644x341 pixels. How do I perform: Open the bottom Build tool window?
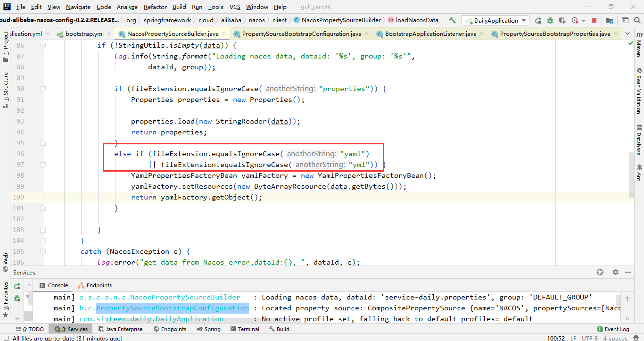(x=279, y=329)
